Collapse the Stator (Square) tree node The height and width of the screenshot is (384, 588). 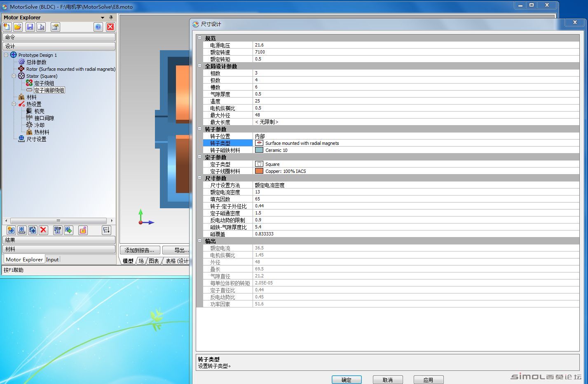point(14,76)
